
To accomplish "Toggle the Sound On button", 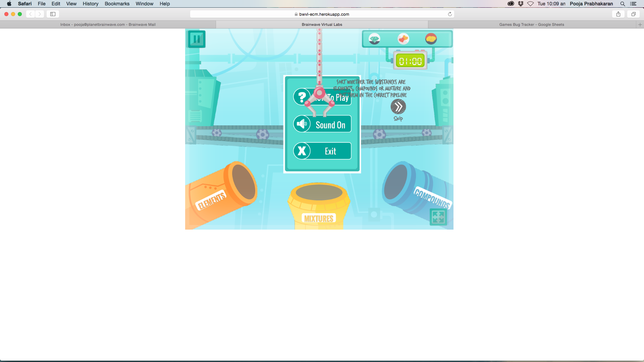I will (322, 124).
